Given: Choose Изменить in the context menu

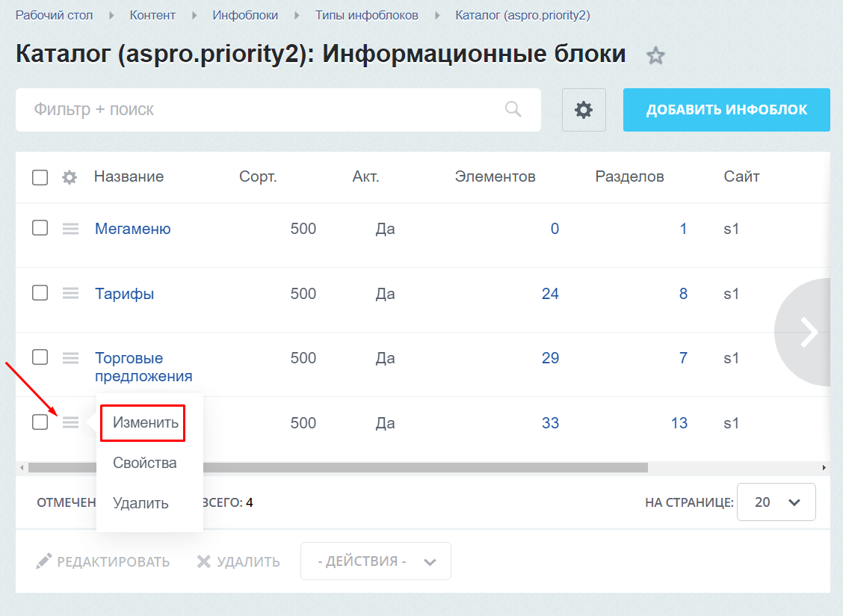Looking at the screenshot, I should (145, 423).
